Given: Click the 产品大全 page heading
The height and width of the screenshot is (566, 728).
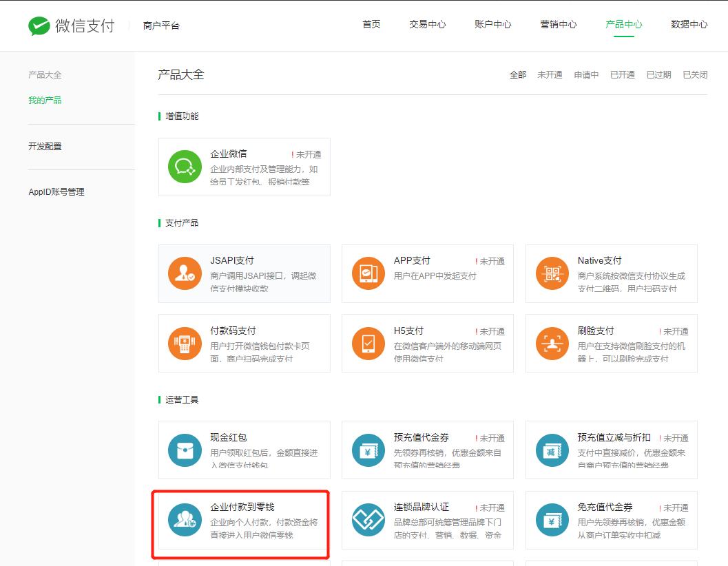Looking at the screenshot, I should tap(181, 75).
